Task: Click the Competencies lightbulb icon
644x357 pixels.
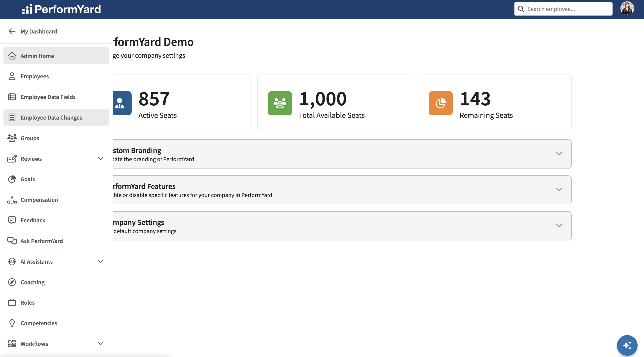Action: [12, 323]
